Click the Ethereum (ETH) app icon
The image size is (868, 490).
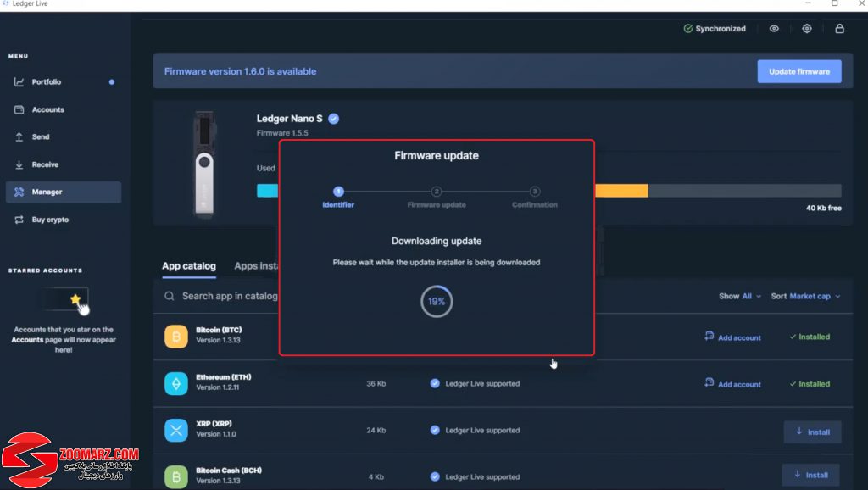point(176,383)
